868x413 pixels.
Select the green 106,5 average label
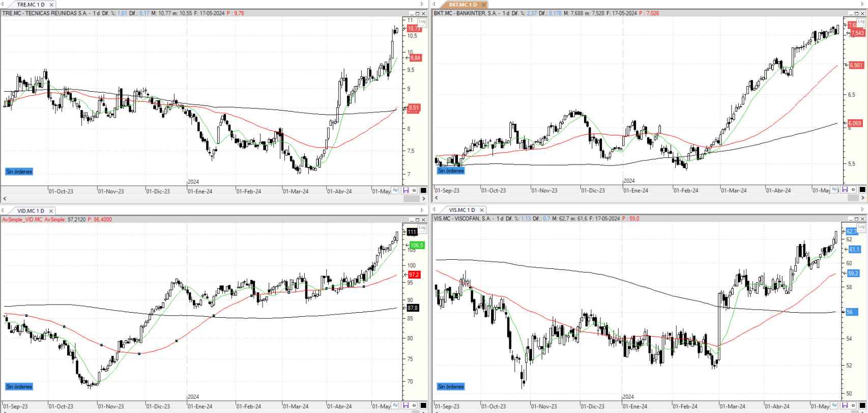click(417, 245)
